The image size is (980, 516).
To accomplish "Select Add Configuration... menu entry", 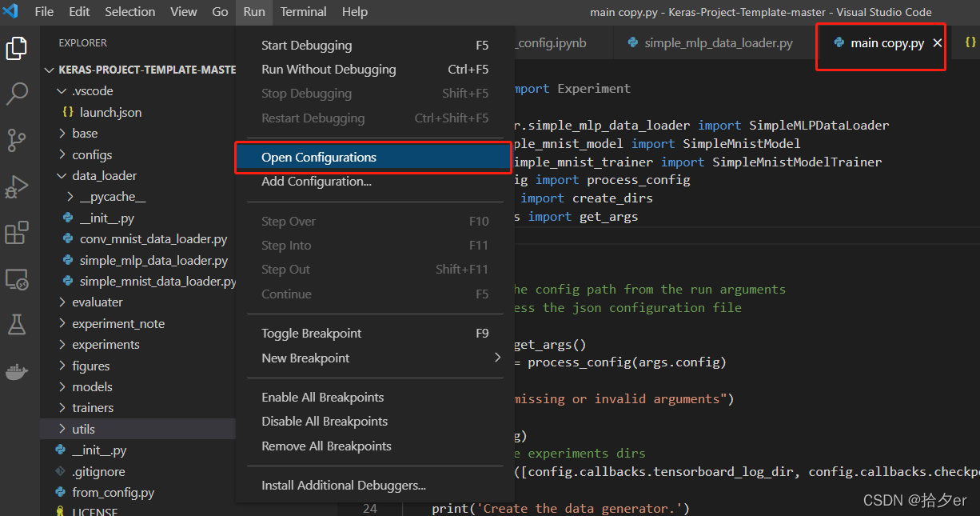I will pos(375,182).
